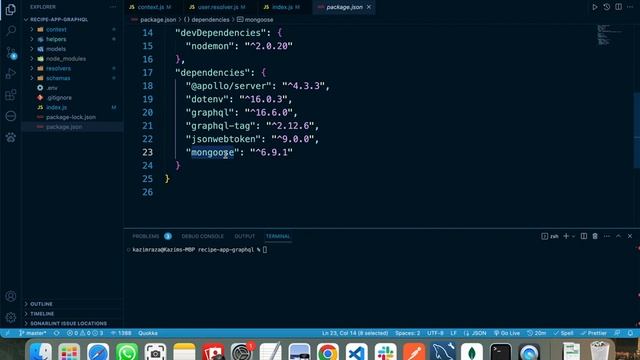This screenshot has height=360, width=640.
Task: Open Explorer panel More Actions ellipsis
Action: [x=113, y=7]
